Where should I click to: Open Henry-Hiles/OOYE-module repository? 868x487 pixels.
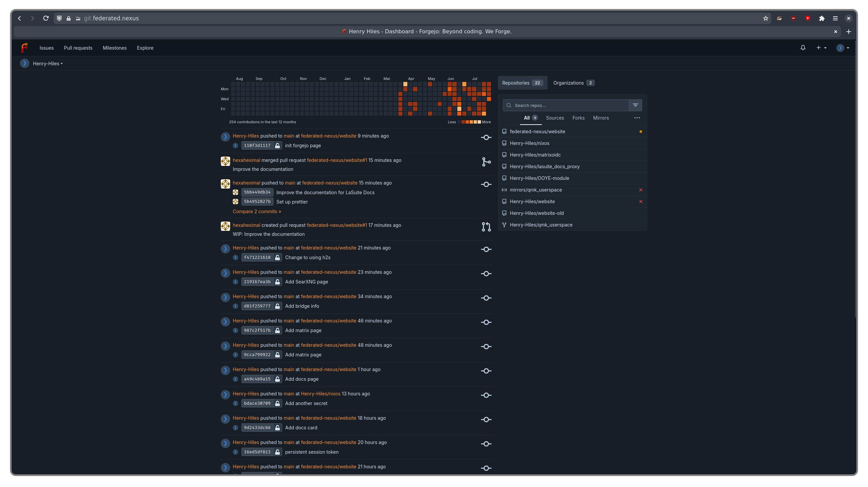539,178
